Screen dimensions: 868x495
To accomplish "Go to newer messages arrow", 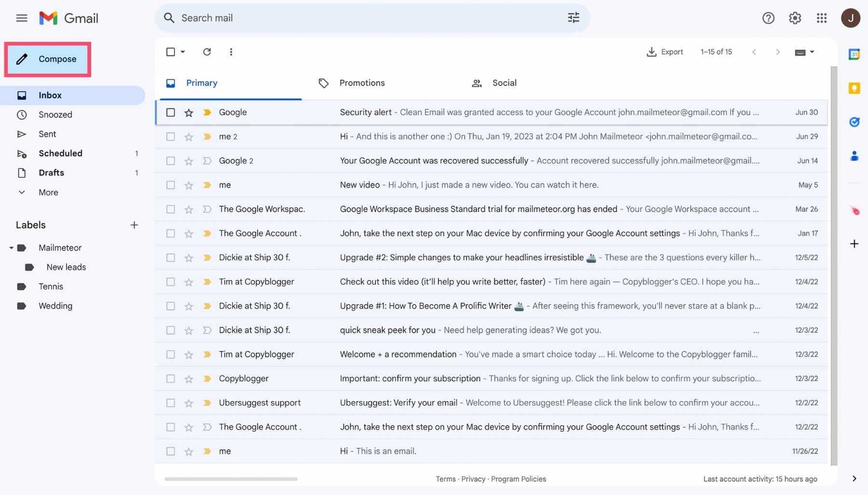I will 754,52.
